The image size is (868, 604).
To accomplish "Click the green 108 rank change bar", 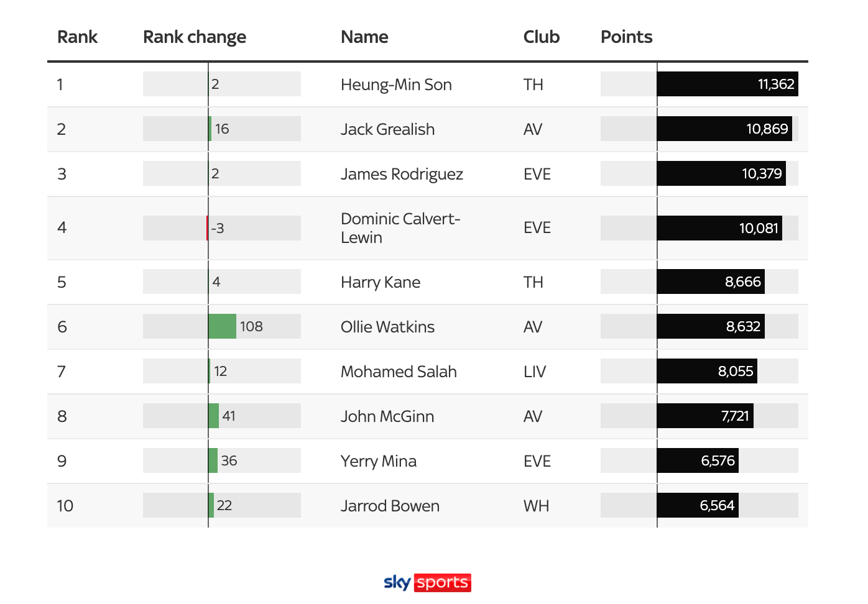I will point(222,326).
